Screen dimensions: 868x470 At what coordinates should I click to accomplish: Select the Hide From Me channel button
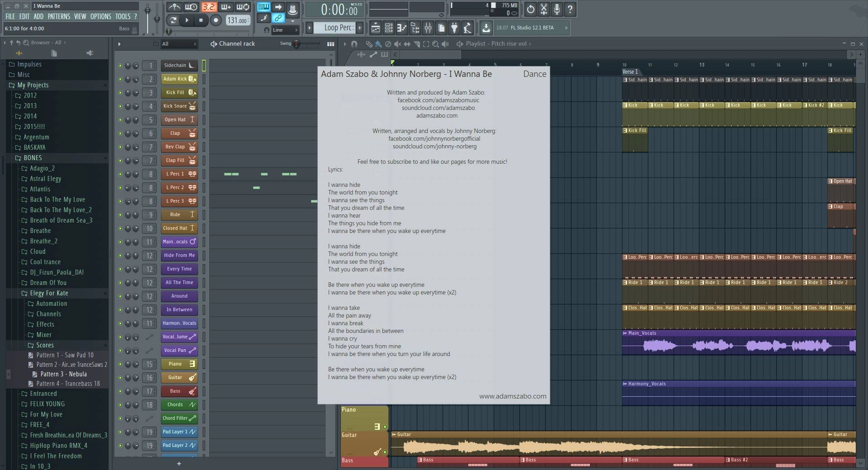pyautogui.click(x=179, y=255)
